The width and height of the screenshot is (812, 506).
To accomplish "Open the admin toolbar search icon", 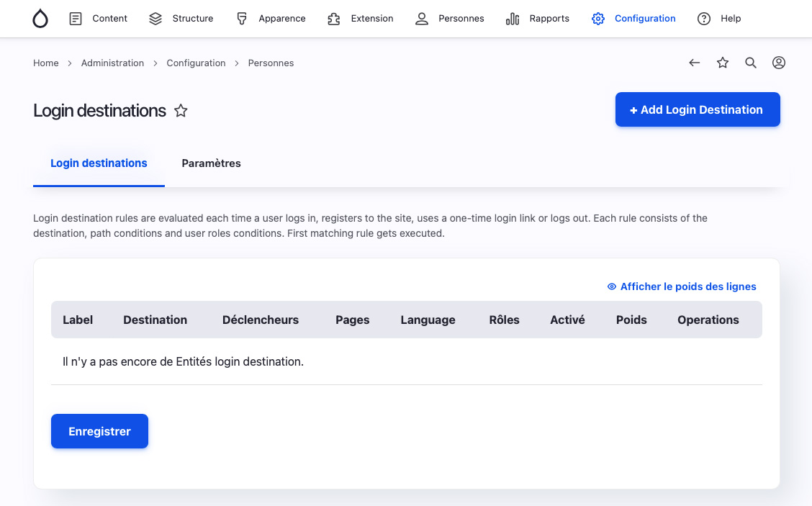I will click(x=751, y=63).
